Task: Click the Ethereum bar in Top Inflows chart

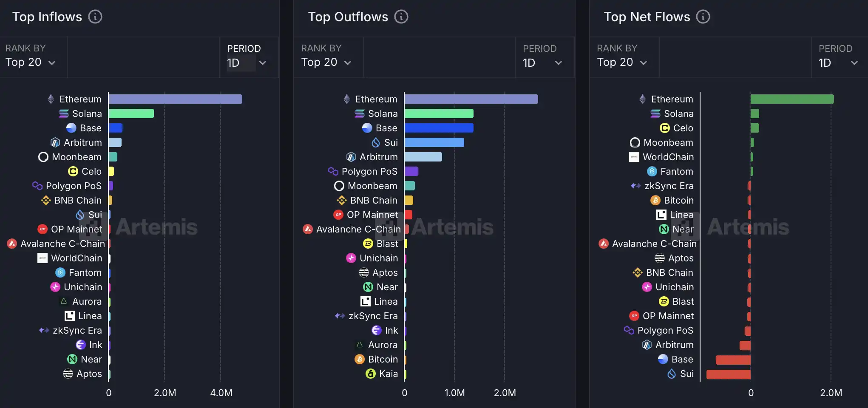Action: coord(176,99)
